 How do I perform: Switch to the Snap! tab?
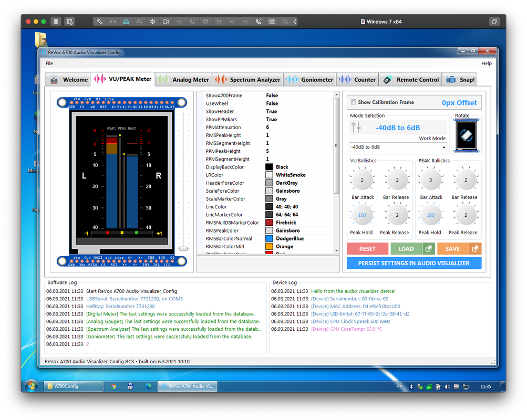pyautogui.click(x=460, y=80)
